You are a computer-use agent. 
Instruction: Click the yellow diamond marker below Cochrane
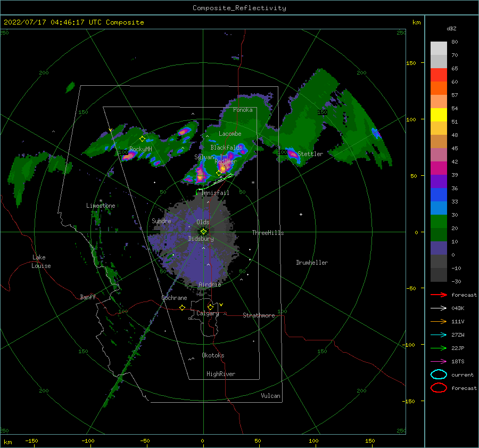[183, 307]
